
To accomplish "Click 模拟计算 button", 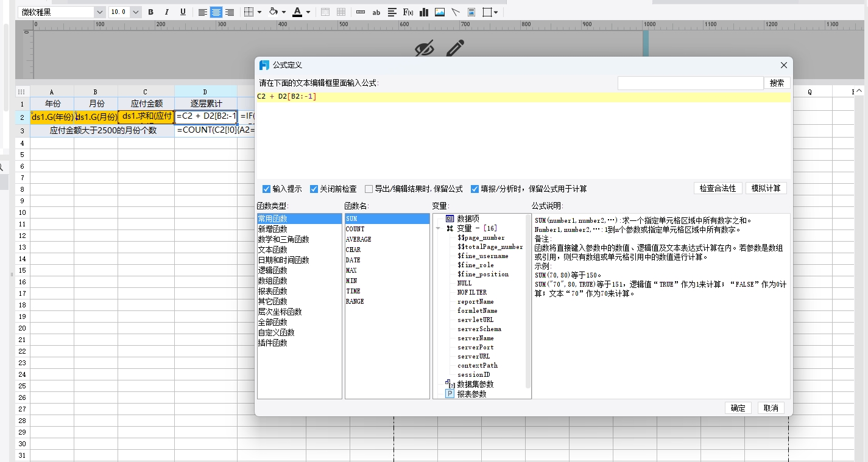I will (x=766, y=188).
